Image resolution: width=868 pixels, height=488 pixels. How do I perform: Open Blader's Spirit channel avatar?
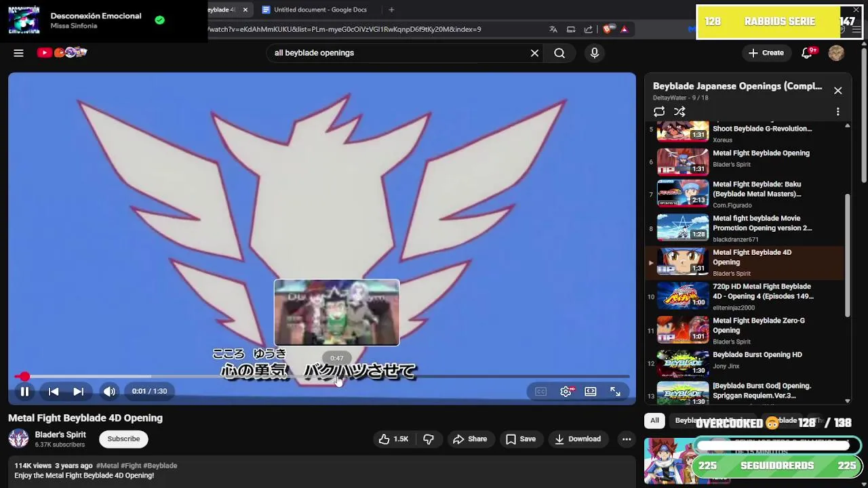coord(18,439)
